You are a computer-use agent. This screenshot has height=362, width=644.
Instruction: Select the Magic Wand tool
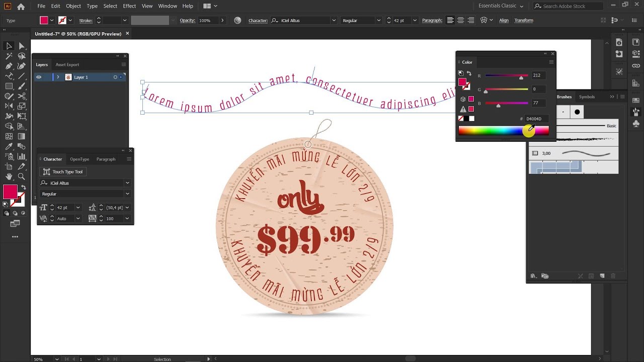9,56
